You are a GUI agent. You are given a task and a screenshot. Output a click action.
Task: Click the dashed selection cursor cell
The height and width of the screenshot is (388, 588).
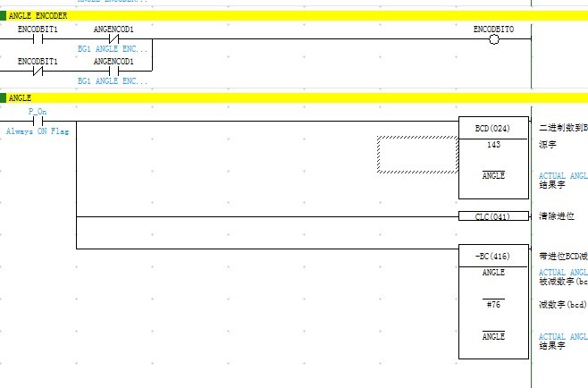[x=417, y=154]
